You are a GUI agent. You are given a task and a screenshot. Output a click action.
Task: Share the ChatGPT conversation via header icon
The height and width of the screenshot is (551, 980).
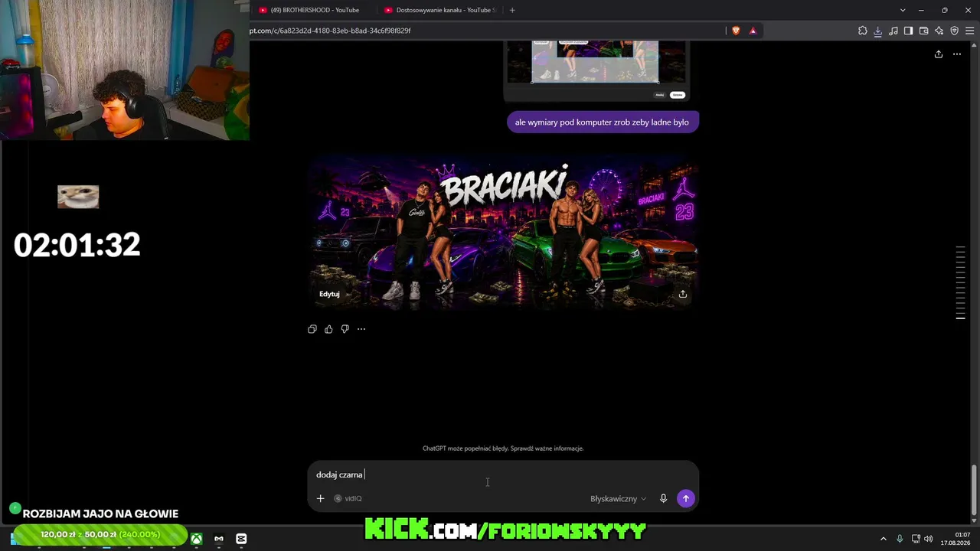coord(939,54)
